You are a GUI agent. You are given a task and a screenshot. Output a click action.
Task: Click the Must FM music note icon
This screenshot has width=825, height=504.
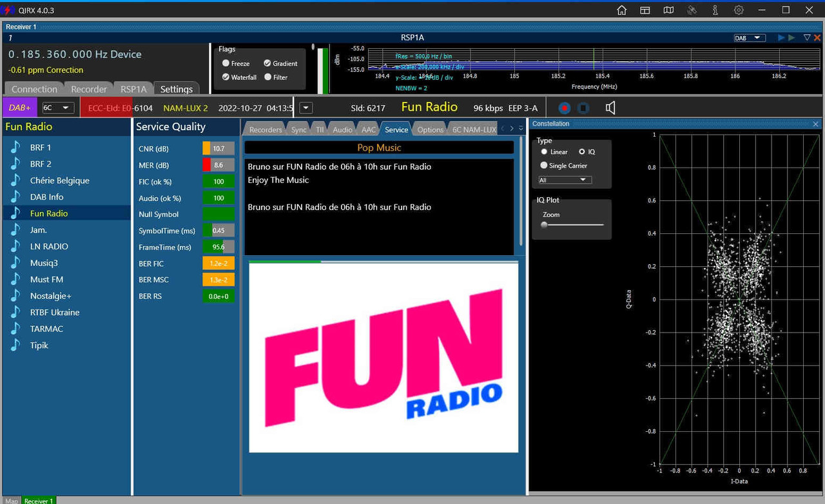pyautogui.click(x=15, y=279)
